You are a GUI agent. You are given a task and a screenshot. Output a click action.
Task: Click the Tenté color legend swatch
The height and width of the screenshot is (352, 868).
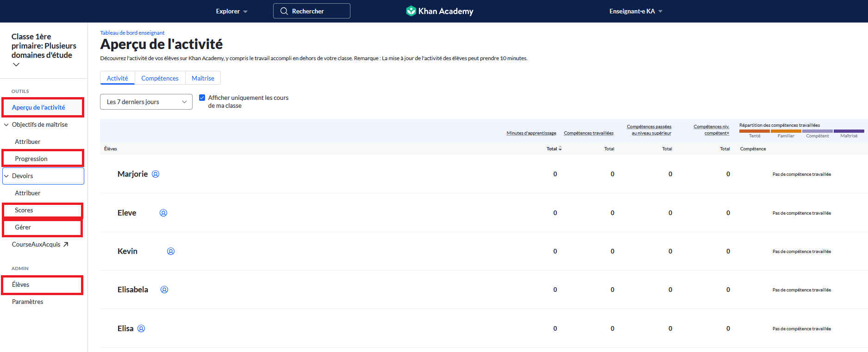(755, 131)
